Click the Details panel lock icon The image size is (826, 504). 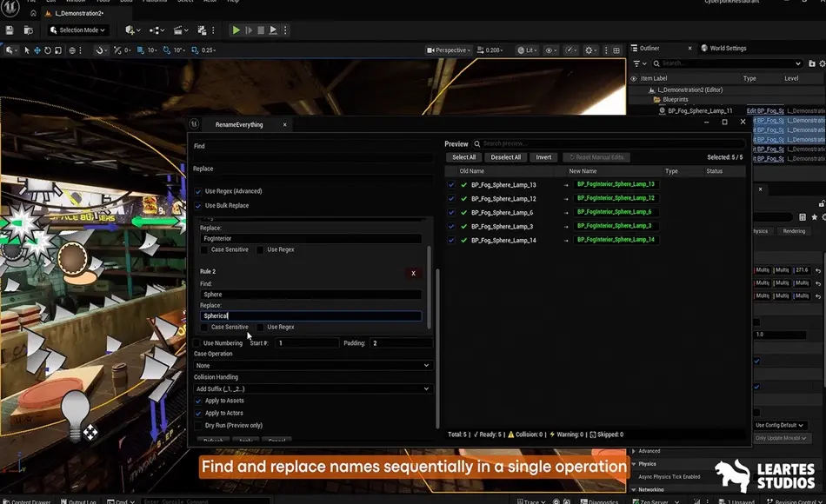click(822, 204)
